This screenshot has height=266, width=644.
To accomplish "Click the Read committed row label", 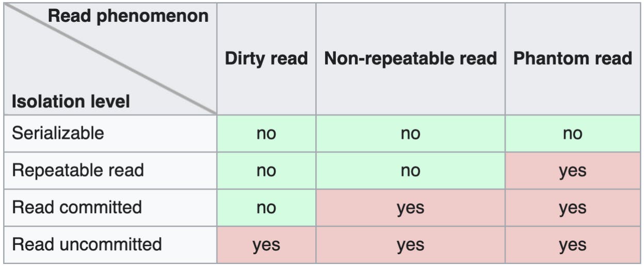I will tap(77, 207).
